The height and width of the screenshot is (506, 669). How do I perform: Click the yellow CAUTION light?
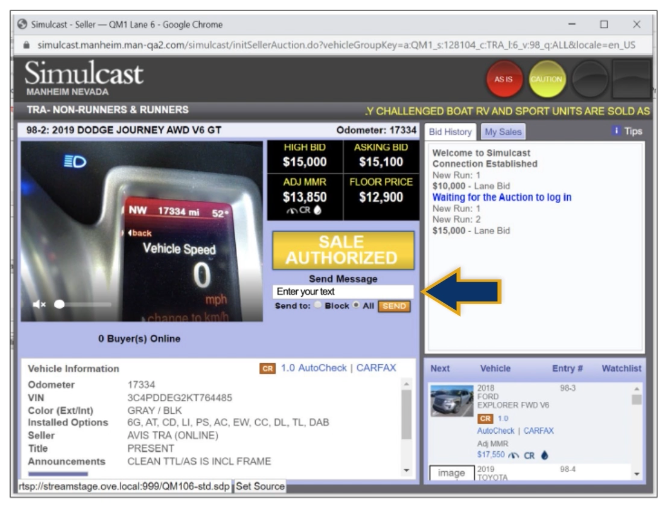(x=547, y=79)
